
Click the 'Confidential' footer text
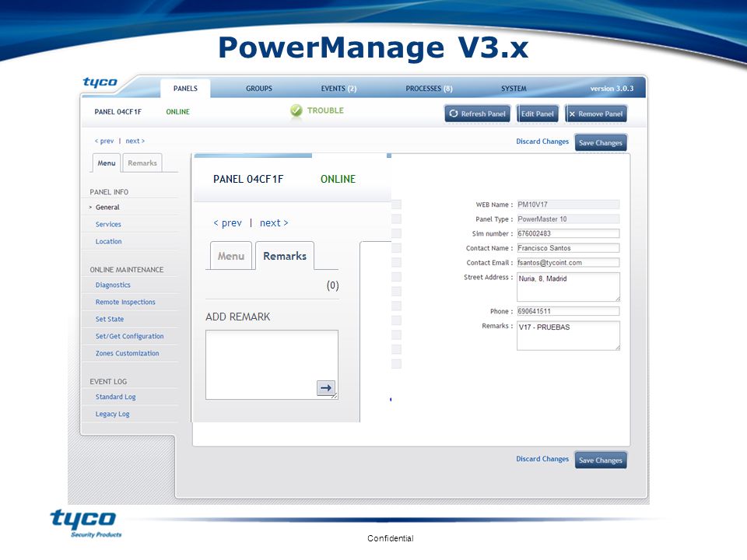pos(390,538)
